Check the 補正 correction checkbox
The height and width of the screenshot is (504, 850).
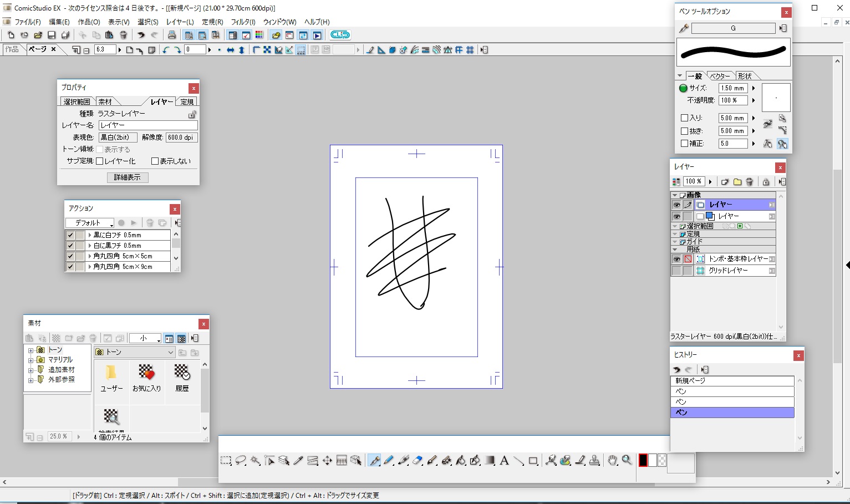click(684, 144)
